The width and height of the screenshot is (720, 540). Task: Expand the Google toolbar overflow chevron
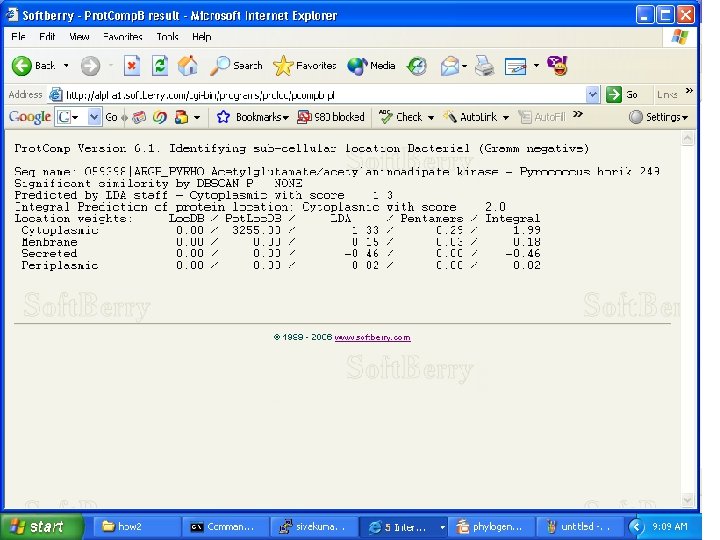[578, 113]
